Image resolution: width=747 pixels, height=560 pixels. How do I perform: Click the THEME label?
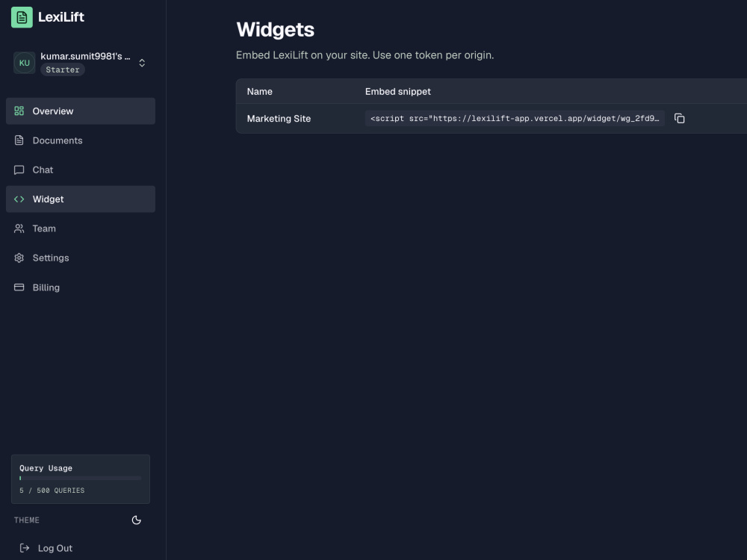27,520
